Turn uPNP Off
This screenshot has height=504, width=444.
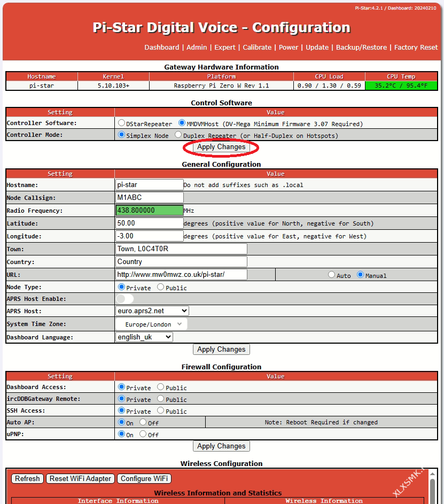(x=143, y=434)
